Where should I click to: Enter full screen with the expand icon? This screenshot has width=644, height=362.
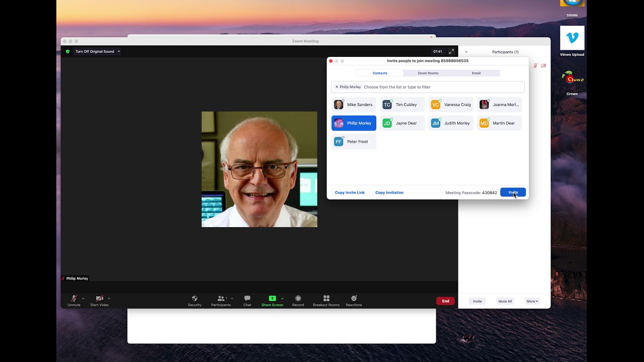coord(451,51)
